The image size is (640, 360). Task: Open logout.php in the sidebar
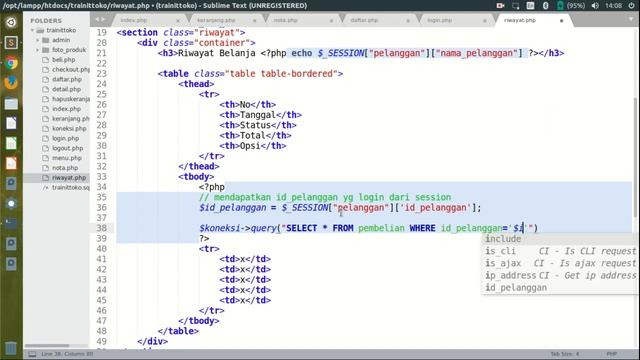[67, 148]
